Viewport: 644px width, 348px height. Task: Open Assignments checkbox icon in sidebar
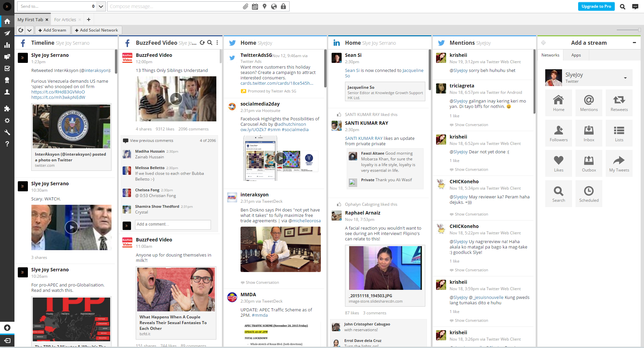pyautogui.click(x=7, y=69)
